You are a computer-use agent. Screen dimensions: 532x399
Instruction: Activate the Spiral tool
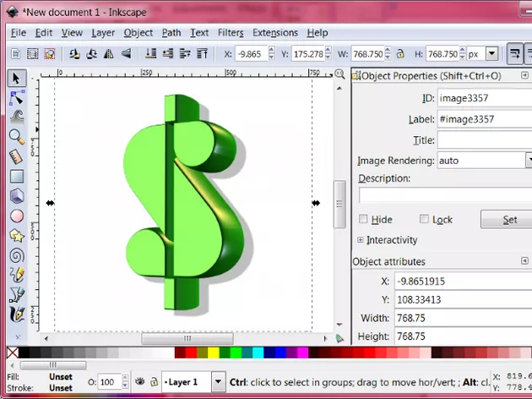16,254
